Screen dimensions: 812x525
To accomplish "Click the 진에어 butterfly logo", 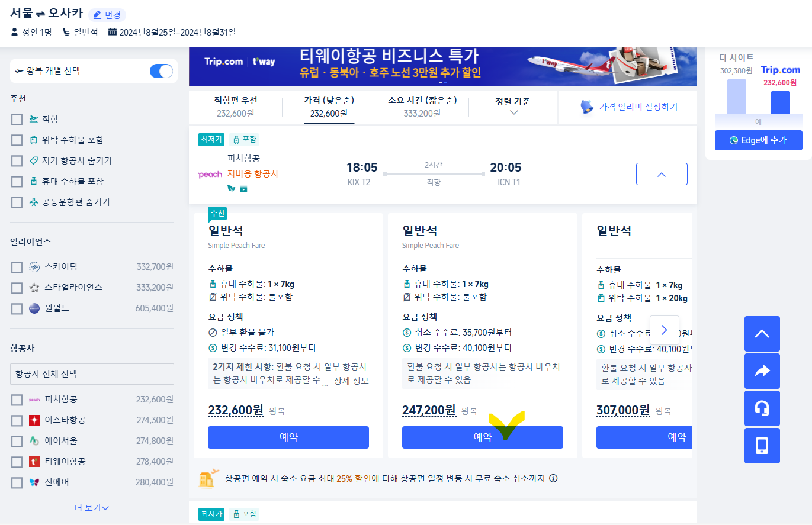I will [34, 482].
